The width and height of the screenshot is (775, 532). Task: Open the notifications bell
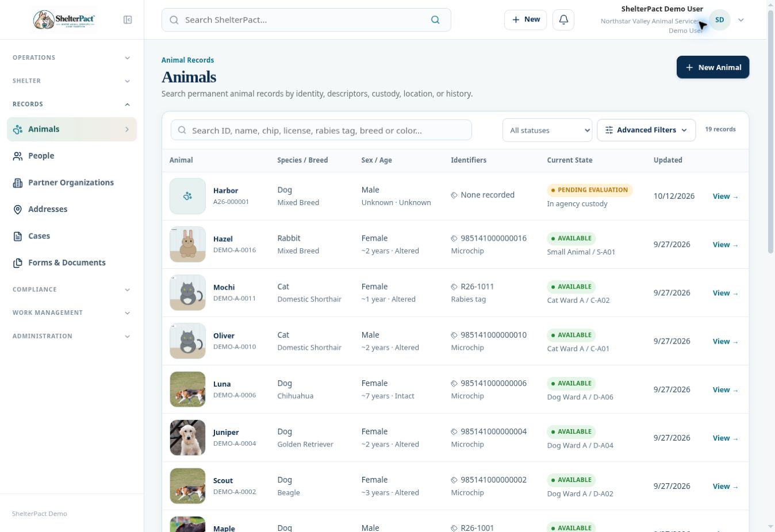[563, 20]
